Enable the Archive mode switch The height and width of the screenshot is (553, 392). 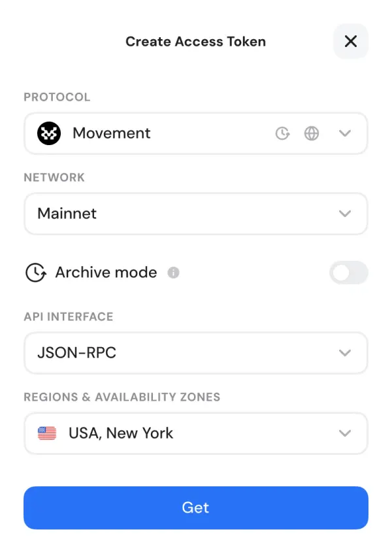pyautogui.click(x=349, y=273)
